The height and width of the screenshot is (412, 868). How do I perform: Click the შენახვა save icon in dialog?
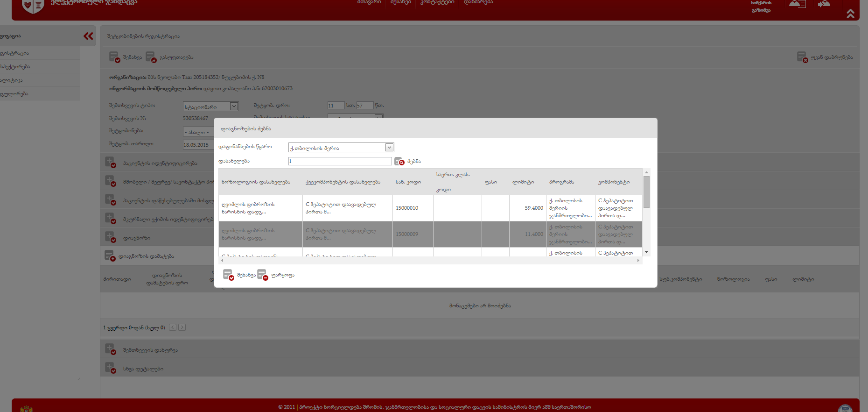(228, 275)
